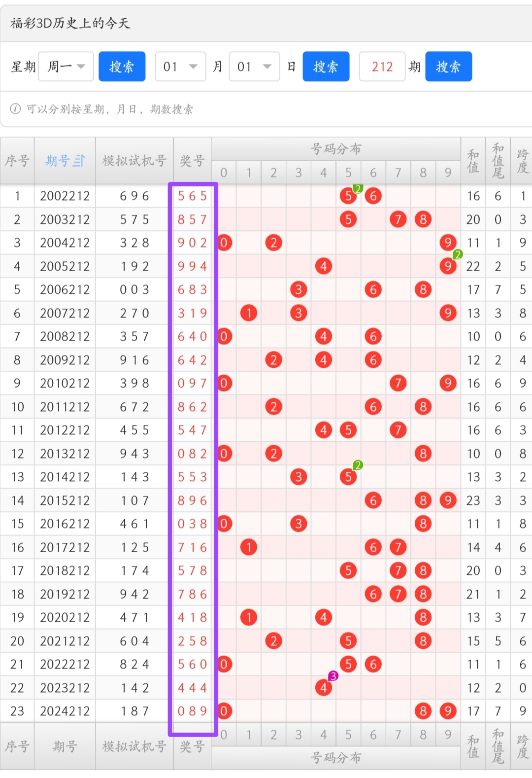
Task: Click the 奖号 header at top
Action: (192, 161)
